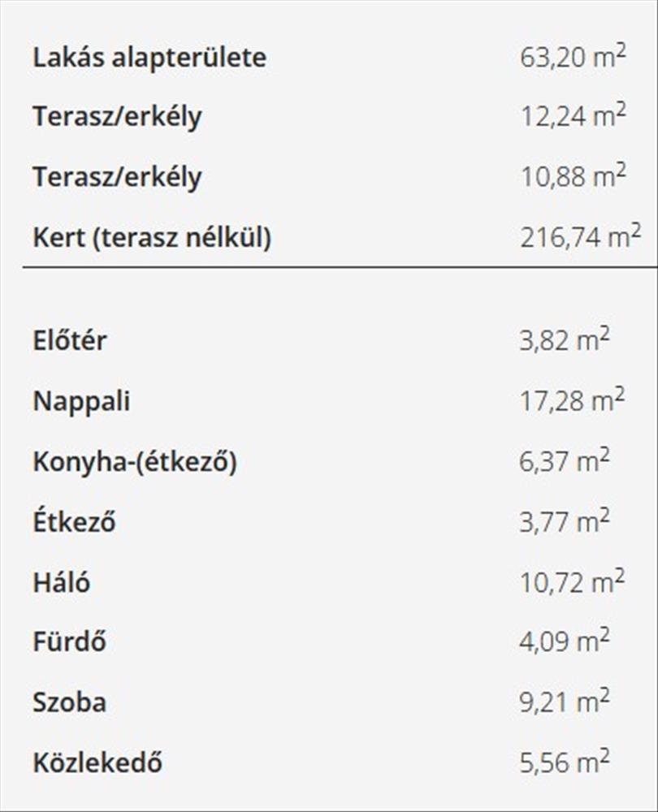Image resolution: width=658 pixels, height=812 pixels.
Task: Click the 'Konyha-(étkező)' label
Action: pos(135,462)
